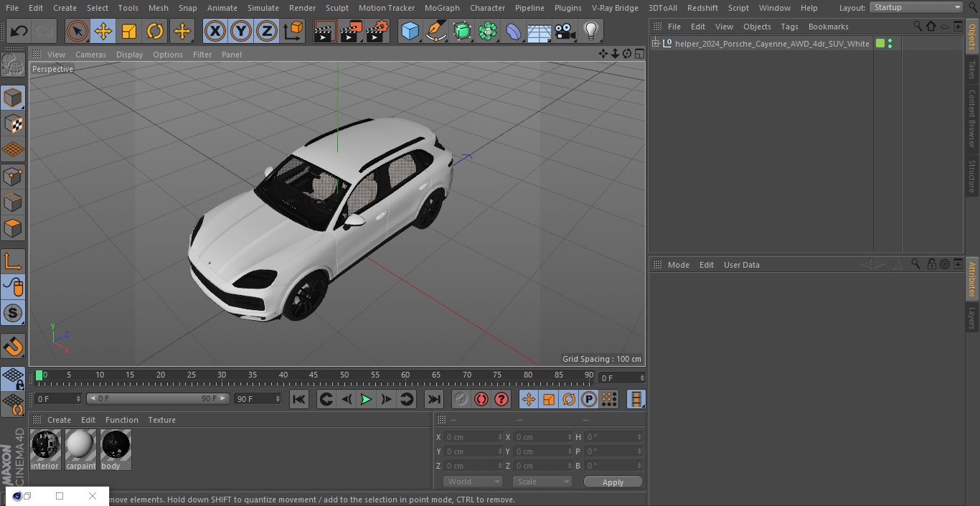Image resolution: width=980 pixels, height=506 pixels.
Task: Toggle the viewport maximize icon
Action: (x=639, y=54)
